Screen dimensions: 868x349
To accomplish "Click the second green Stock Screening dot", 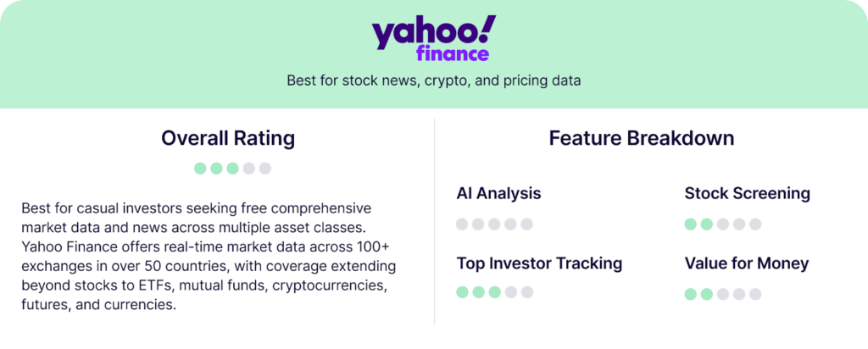I will [x=707, y=224].
